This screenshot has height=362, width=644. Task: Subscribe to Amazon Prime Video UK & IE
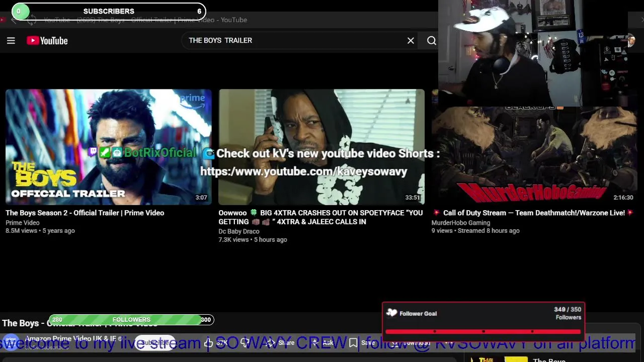[x=155, y=343]
